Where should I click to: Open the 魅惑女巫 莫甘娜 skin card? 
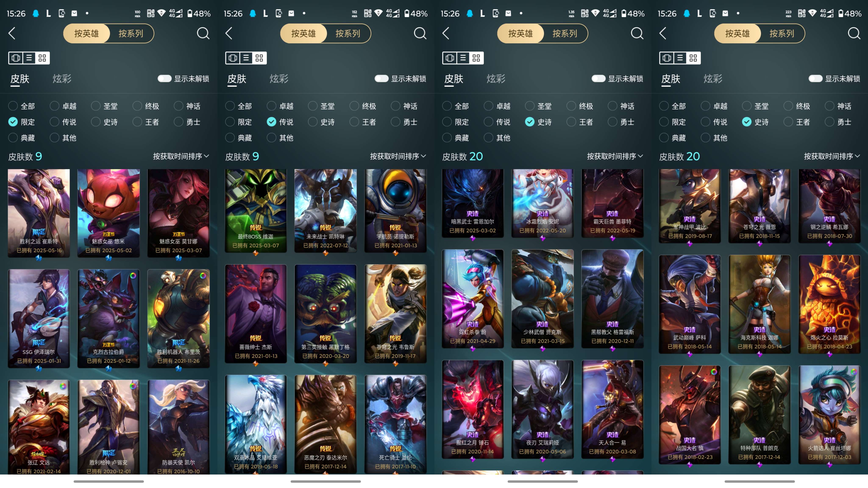coord(178,213)
